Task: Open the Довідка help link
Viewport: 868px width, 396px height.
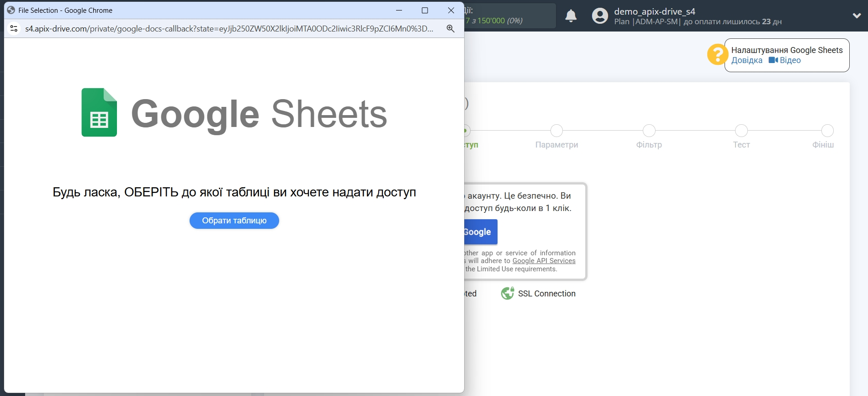Action: click(x=746, y=60)
